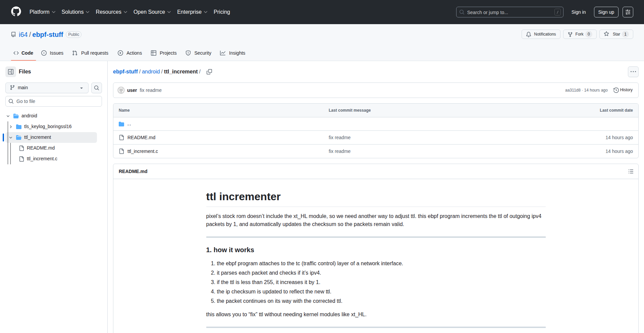
Task: Switch to the Issues tab
Action: (52, 53)
